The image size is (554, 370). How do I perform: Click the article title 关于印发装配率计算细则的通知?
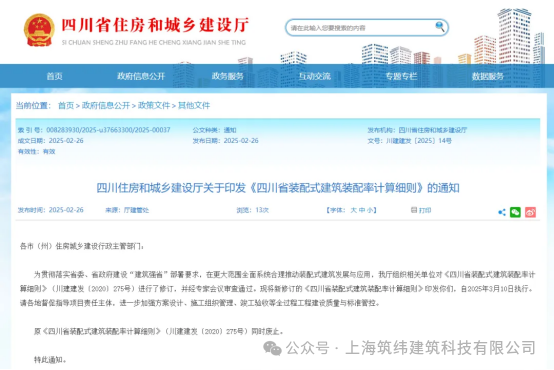(278, 188)
